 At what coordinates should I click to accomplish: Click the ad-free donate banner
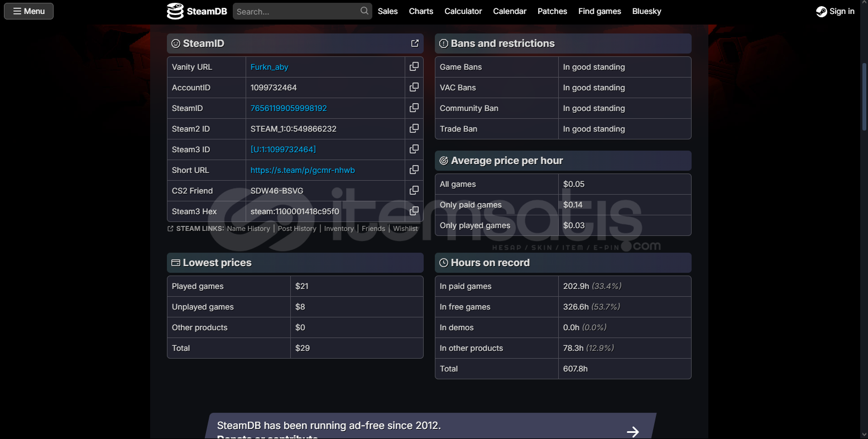(x=430, y=426)
